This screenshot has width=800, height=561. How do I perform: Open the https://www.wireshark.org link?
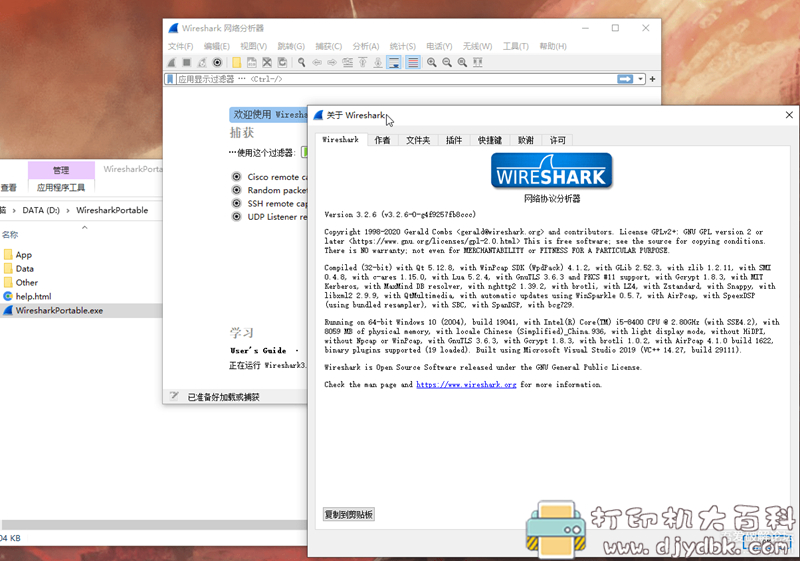tap(466, 385)
